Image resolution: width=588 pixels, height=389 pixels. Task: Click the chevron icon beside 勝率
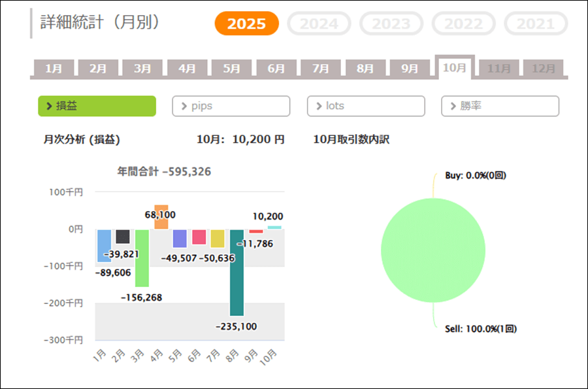(453, 106)
